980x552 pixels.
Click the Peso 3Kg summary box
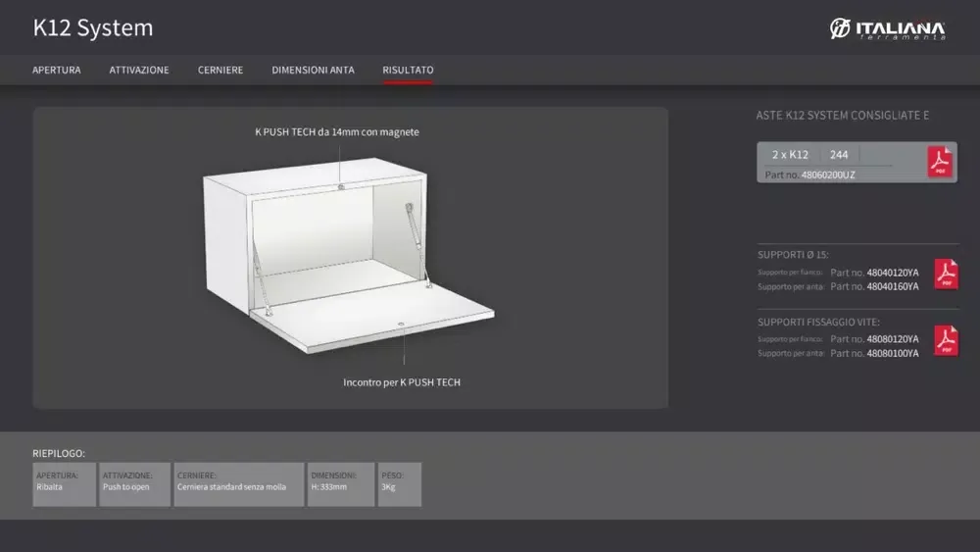click(x=400, y=484)
